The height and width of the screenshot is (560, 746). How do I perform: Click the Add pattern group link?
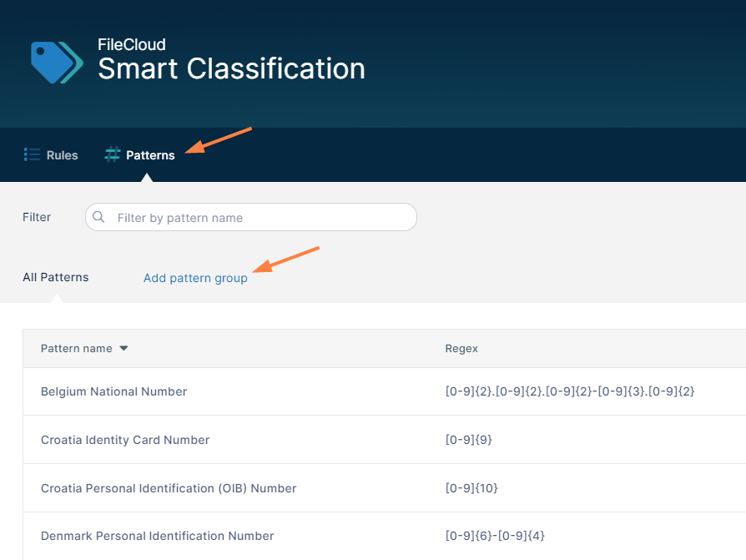[195, 278]
